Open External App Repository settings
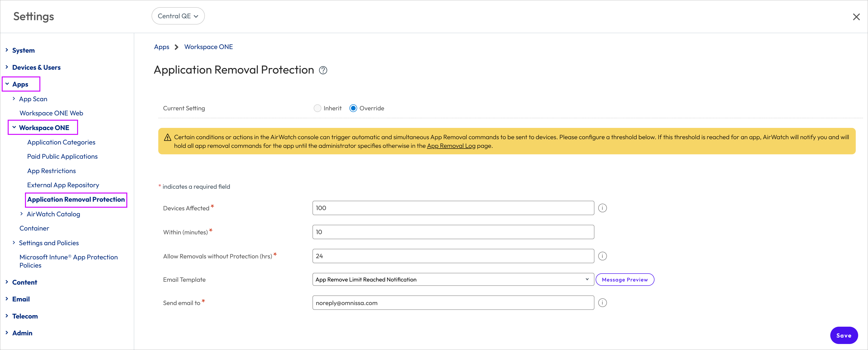 click(63, 185)
